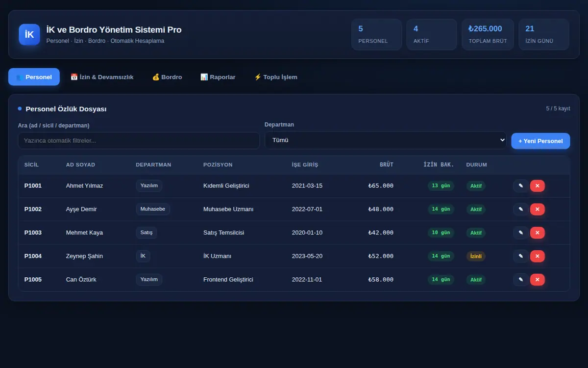588x368 pixels.
Task: Open the İzin & Devamsızlık tab
Action: [x=102, y=77]
